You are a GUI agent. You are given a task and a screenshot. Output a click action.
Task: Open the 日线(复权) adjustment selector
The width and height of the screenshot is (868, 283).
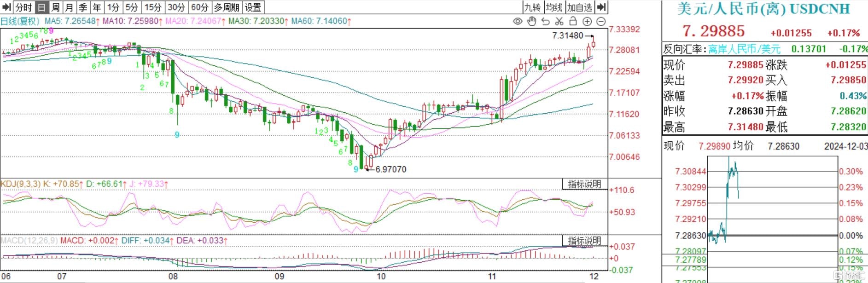[20, 21]
